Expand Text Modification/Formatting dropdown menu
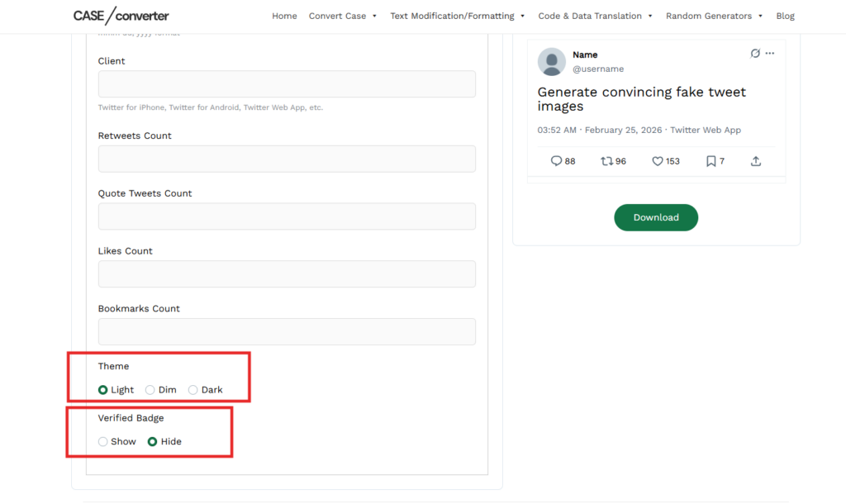Screen dimensions: 846x504 (x=458, y=16)
